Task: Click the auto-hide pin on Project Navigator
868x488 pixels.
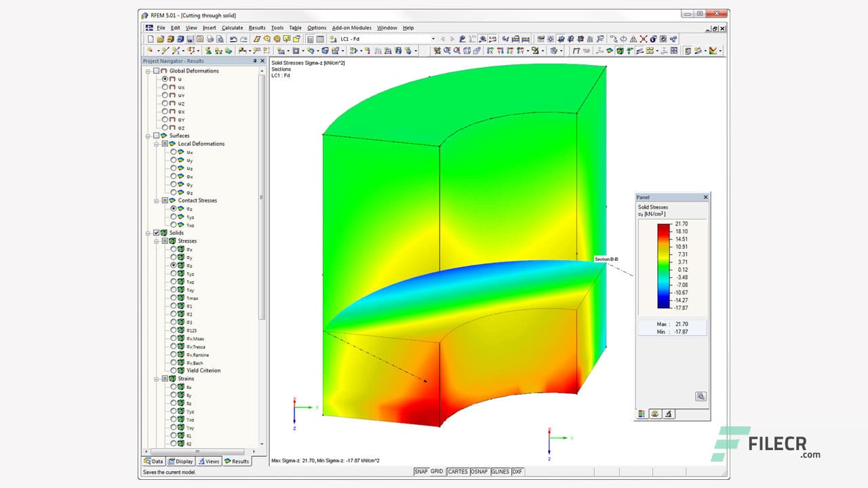Action: coord(254,61)
